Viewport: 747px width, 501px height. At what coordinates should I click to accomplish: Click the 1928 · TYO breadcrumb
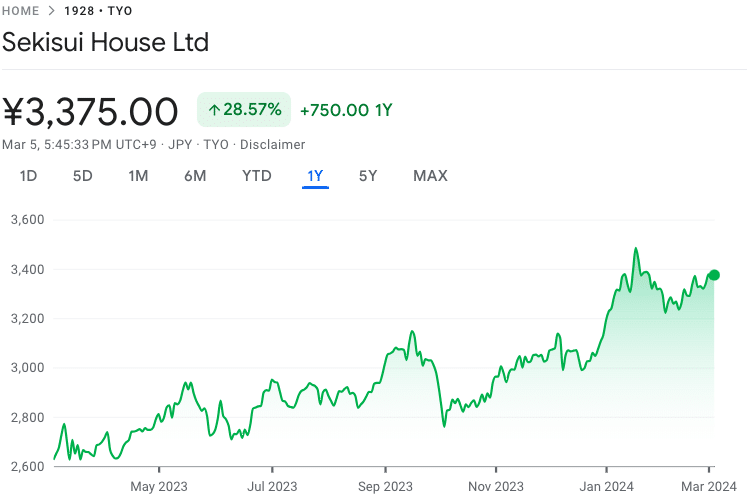pyautogui.click(x=98, y=10)
